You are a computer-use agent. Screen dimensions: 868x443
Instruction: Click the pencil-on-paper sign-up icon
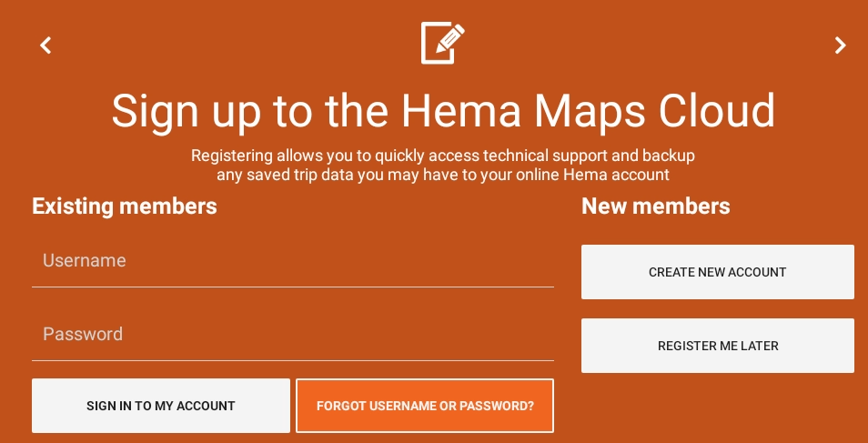(x=442, y=43)
